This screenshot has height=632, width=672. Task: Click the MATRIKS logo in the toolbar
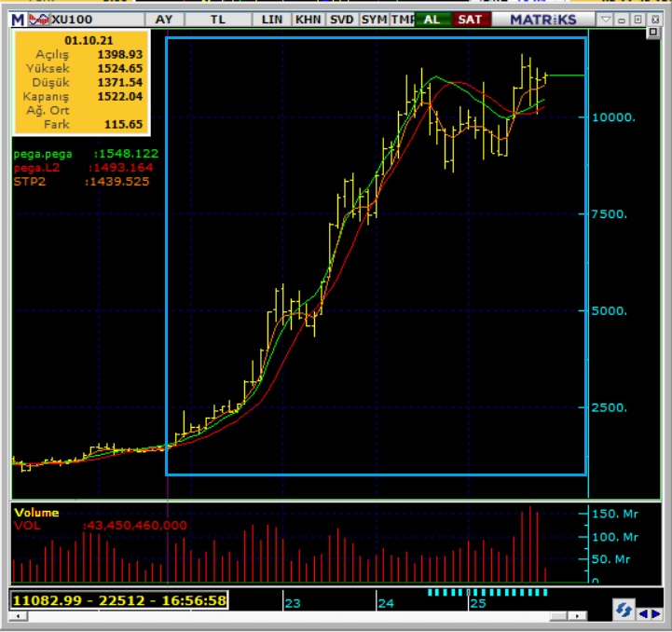(x=544, y=19)
